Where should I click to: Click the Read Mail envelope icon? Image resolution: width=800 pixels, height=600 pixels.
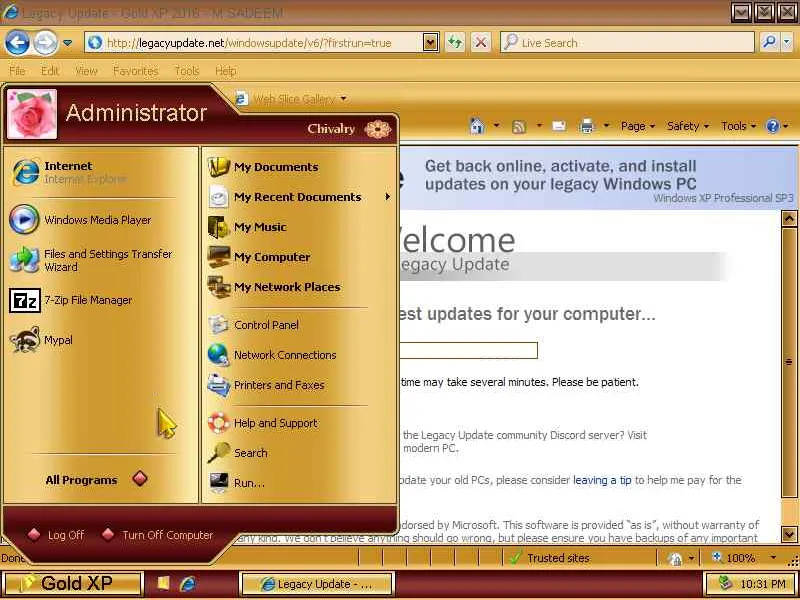559,126
